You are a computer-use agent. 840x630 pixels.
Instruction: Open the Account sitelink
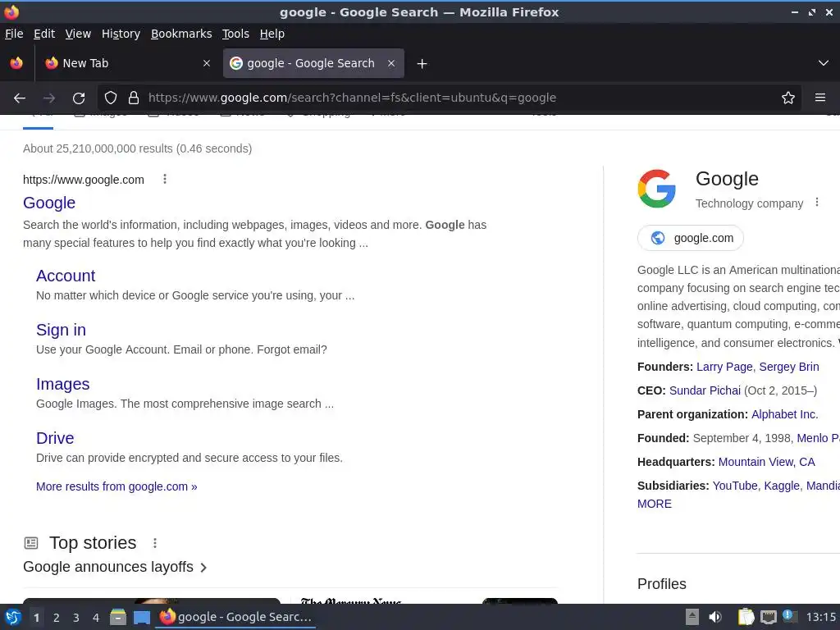coord(66,276)
